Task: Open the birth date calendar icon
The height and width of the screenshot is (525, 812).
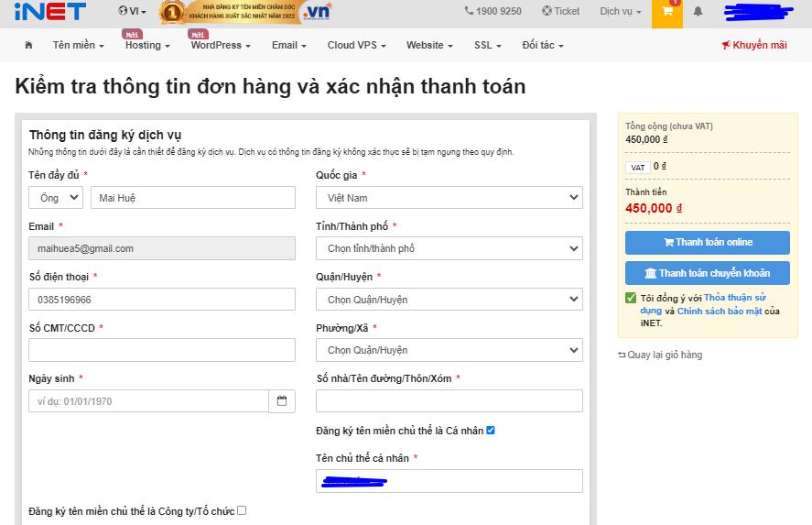Action: click(282, 401)
